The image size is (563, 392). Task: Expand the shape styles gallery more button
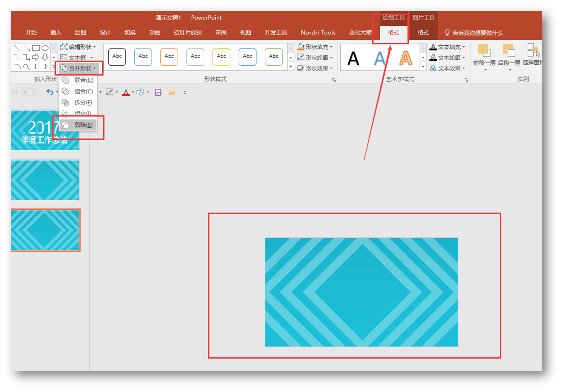(291, 67)
